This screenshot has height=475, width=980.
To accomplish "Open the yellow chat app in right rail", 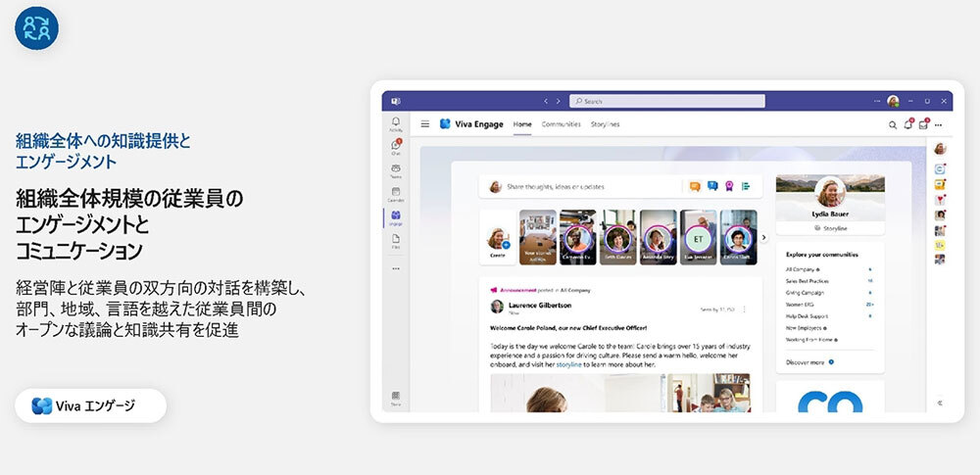I will coord(940,184).
